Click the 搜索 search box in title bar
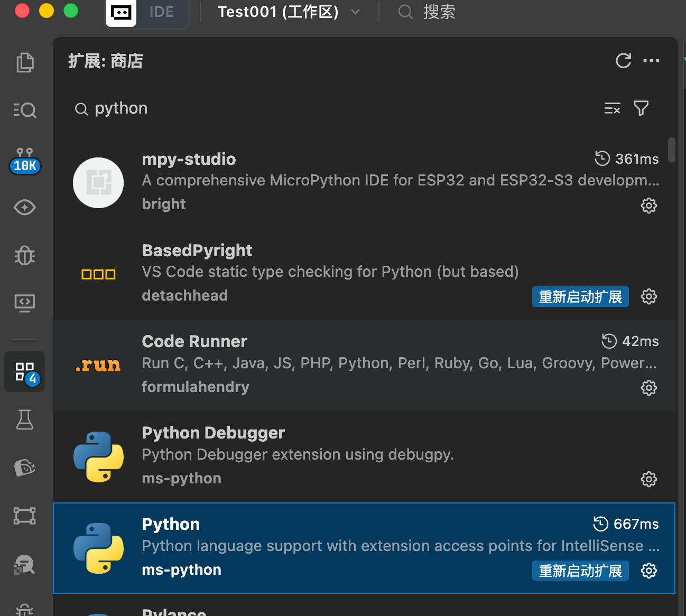This screenshot has width=686, height=616. 427,12
